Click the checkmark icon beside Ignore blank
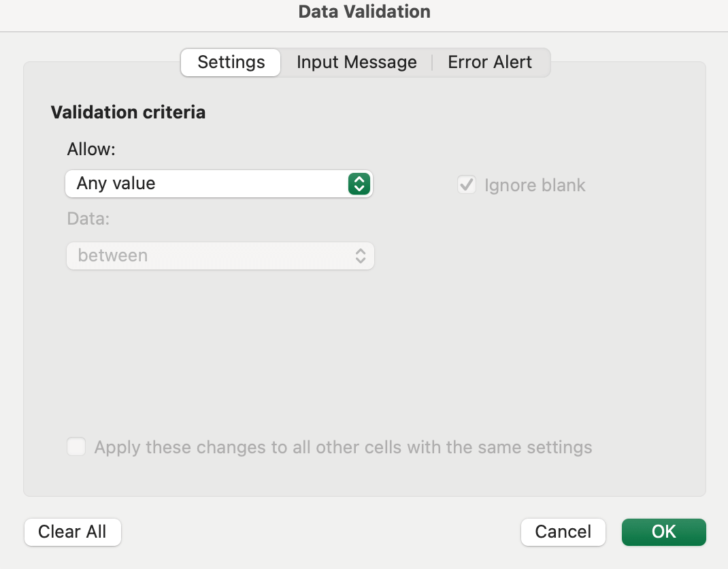728x569 pixels. (466, 184)
